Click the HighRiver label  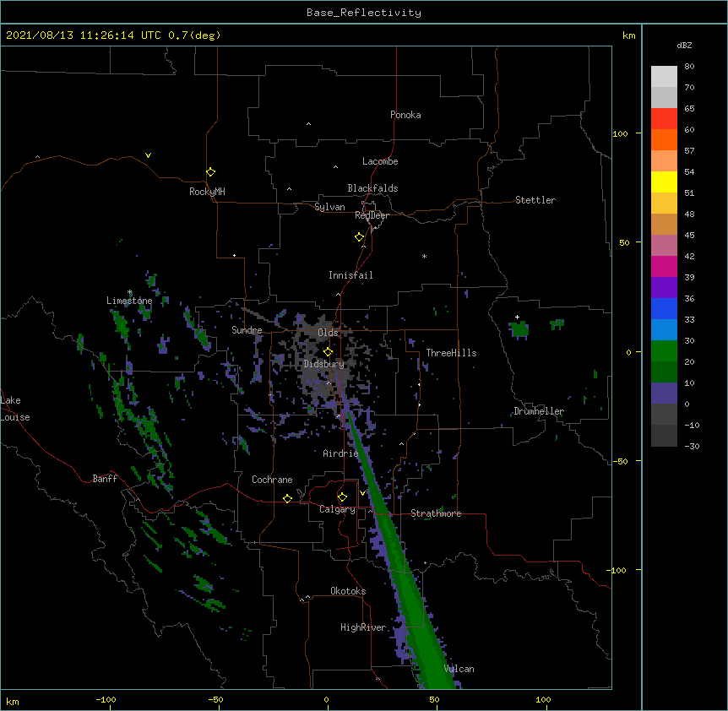[x=363, y=627]
